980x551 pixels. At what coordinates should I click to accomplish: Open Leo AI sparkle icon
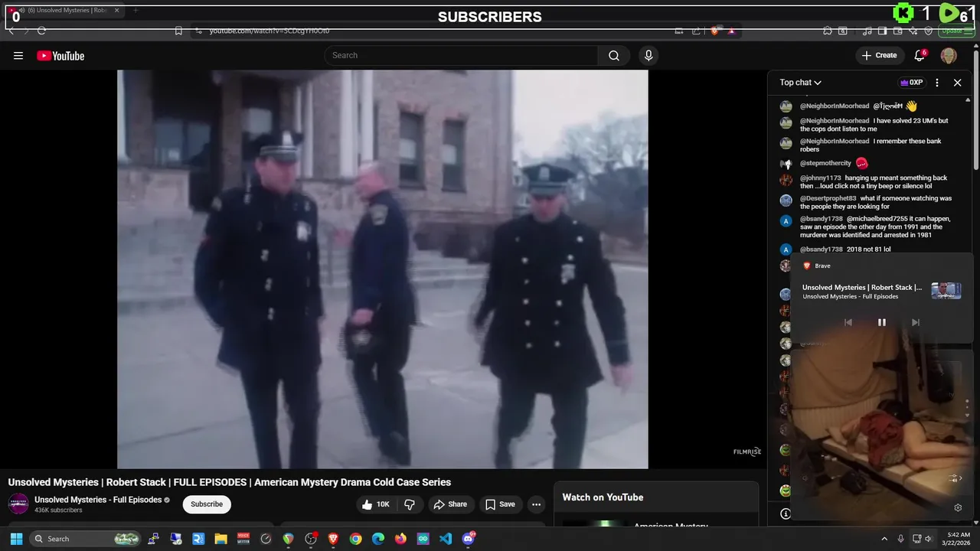point(913,31)
